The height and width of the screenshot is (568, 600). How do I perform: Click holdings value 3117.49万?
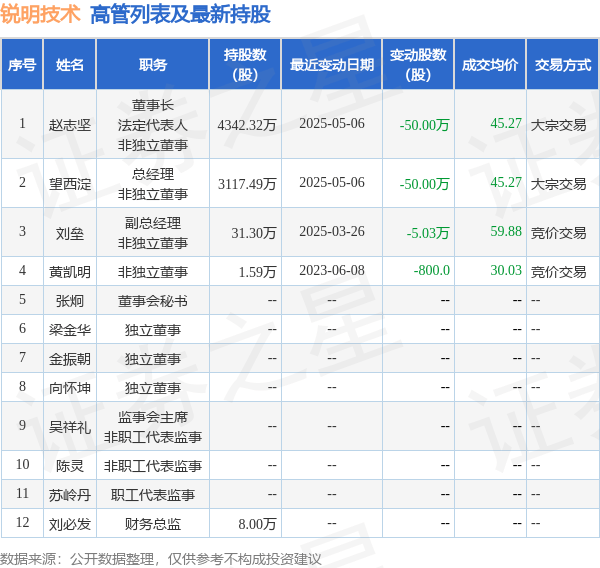(247, 184)
